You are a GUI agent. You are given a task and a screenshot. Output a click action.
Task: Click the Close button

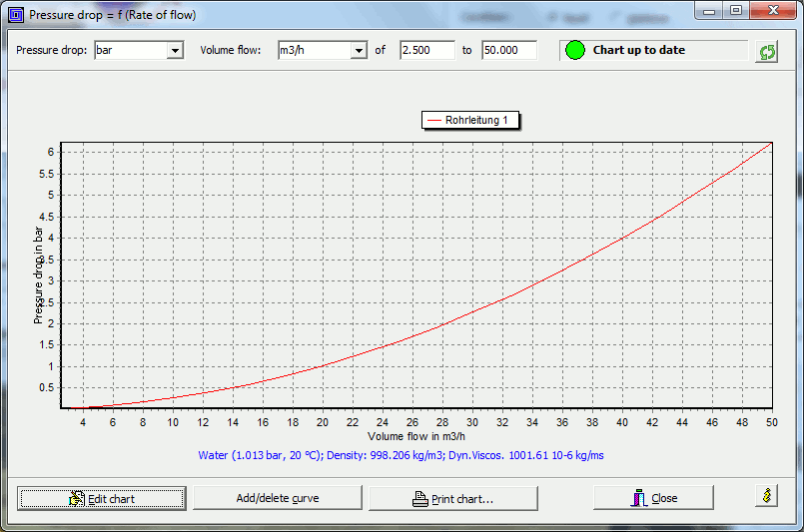click(x=653, y=498)
